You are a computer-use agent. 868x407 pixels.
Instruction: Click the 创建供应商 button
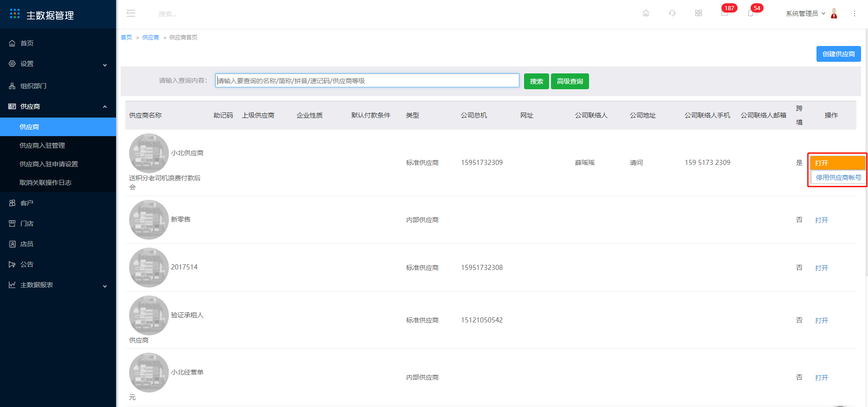(839, 54)
